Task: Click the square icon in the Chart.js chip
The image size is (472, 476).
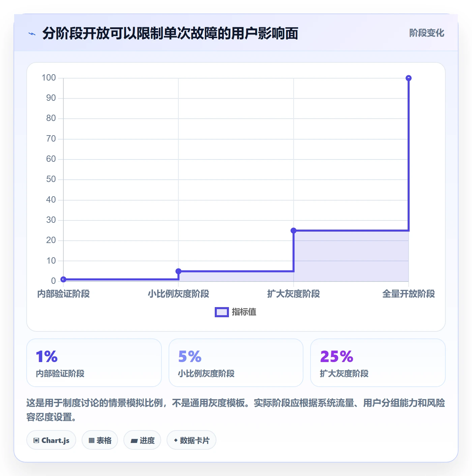Action: click(x=36, y=441)
